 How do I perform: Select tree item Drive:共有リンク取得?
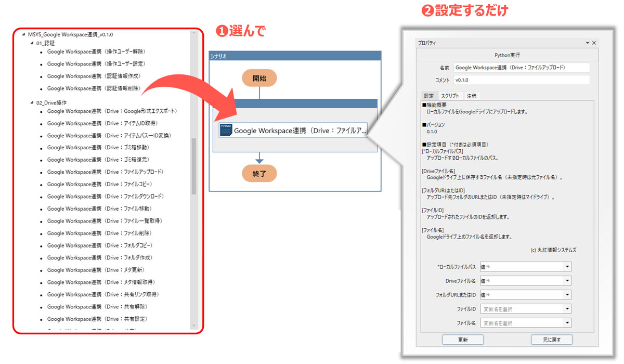pos(103,294)
